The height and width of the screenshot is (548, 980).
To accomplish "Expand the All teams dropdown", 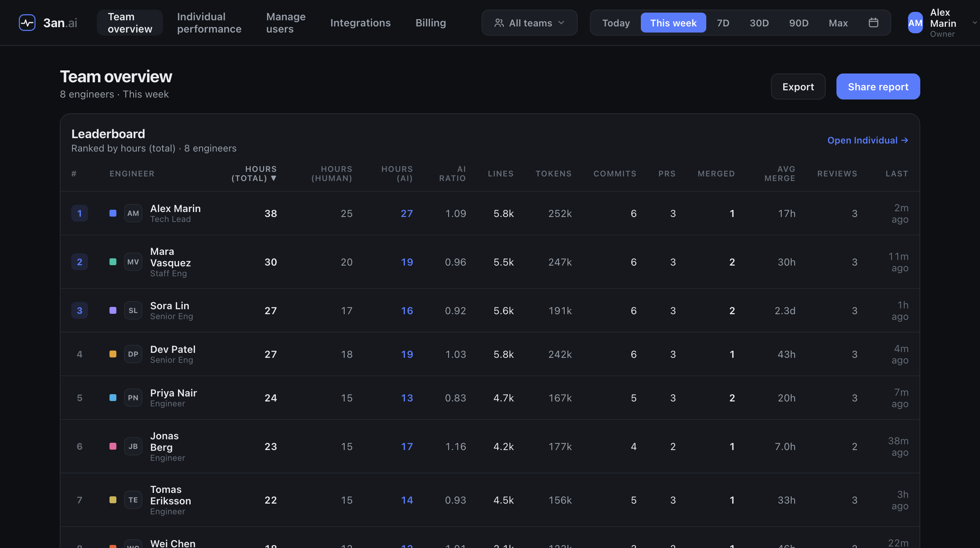I will click(529, 23).
